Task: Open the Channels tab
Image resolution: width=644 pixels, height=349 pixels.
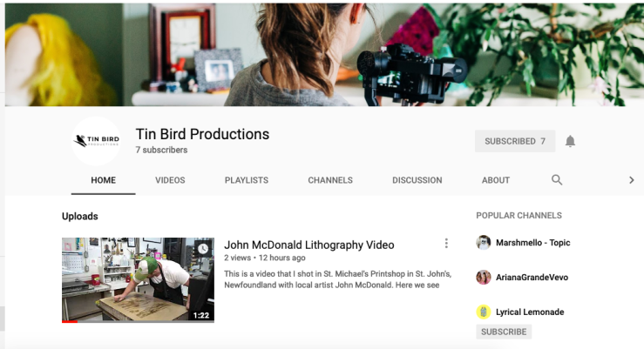Action: click(330, 180)
